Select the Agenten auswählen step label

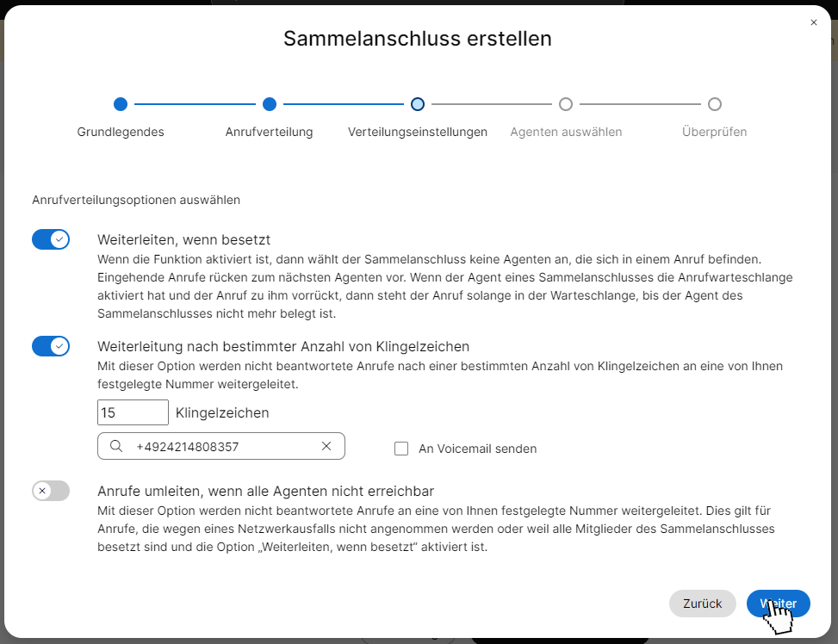point(566,132)
